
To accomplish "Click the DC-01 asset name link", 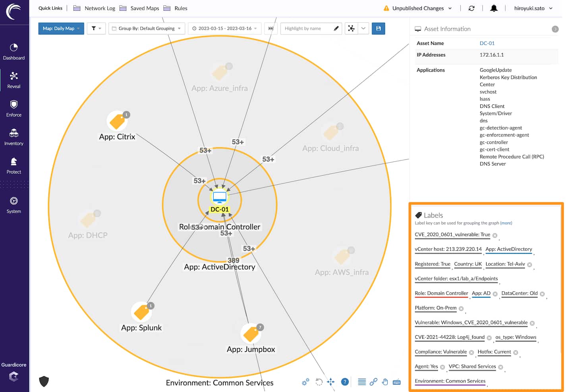I will [x=487, y=43].
